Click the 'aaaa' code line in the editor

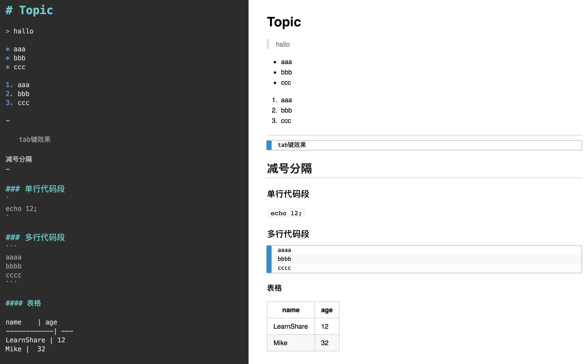click(13, 257)
